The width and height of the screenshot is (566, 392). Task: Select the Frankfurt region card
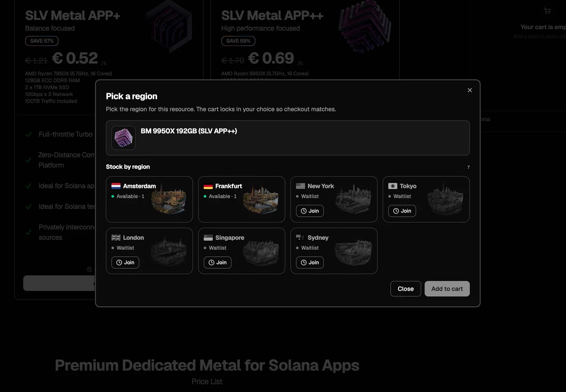(x=241, y=199)
